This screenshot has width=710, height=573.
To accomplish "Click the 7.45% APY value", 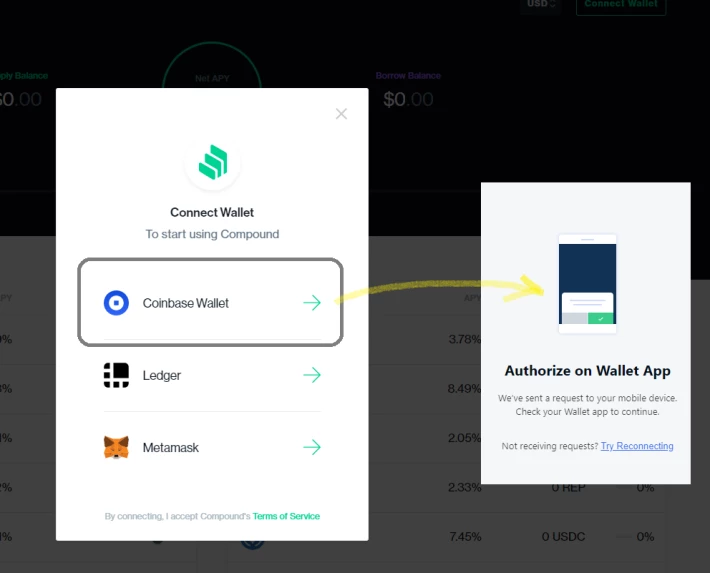I will (465, 537).
